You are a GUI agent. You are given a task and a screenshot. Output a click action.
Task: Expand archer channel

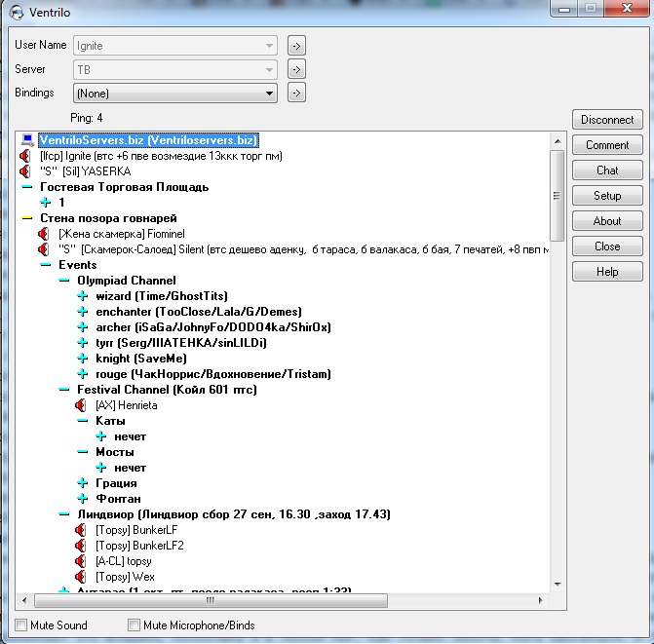point(83,327)
